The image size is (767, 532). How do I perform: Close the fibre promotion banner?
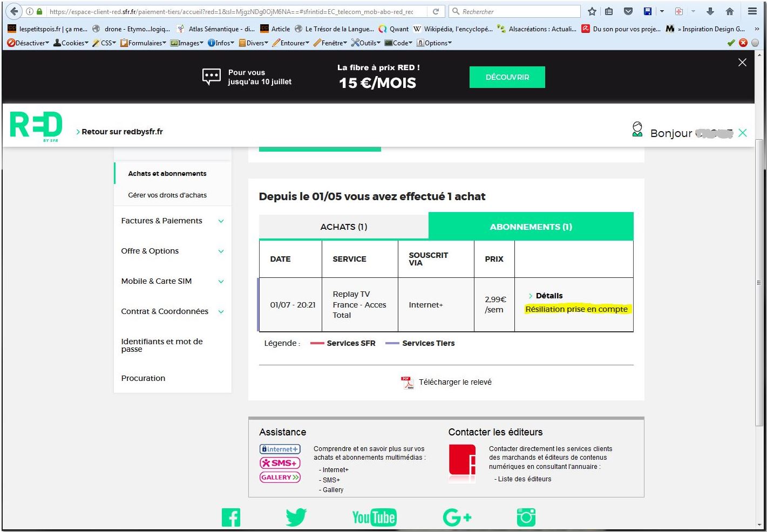[x=742, y=63]
